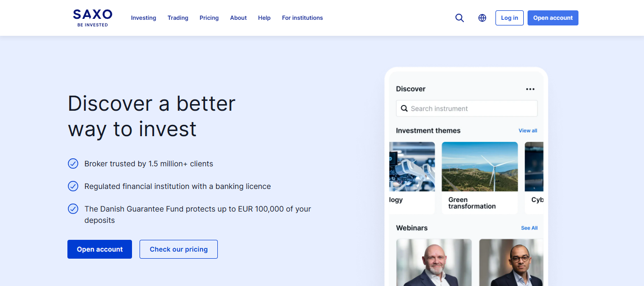Select the Green transformation theme card
Viewport: 644px width, 286px height.
pos(480,178)
